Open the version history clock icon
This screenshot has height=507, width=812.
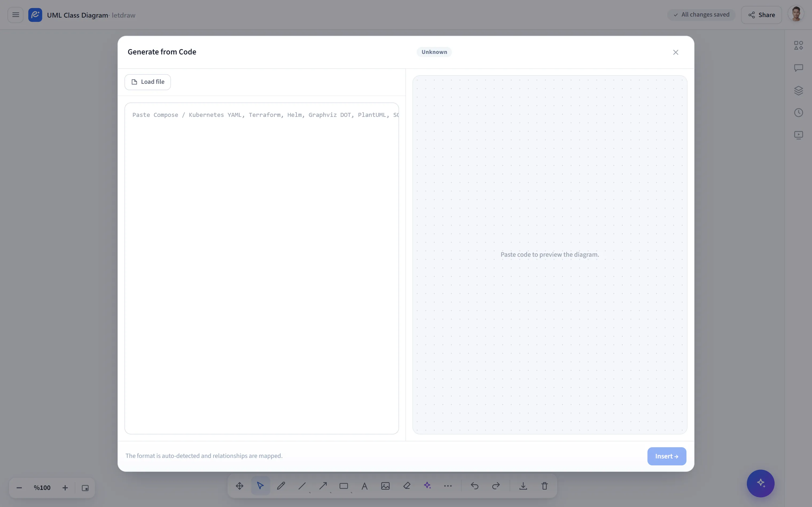tap(799, 113)
